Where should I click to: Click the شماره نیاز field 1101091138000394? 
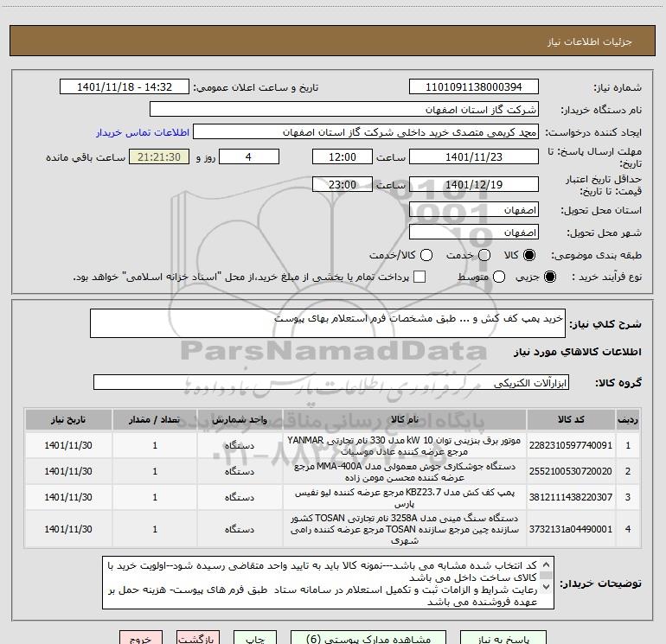[x=474, y=86]
